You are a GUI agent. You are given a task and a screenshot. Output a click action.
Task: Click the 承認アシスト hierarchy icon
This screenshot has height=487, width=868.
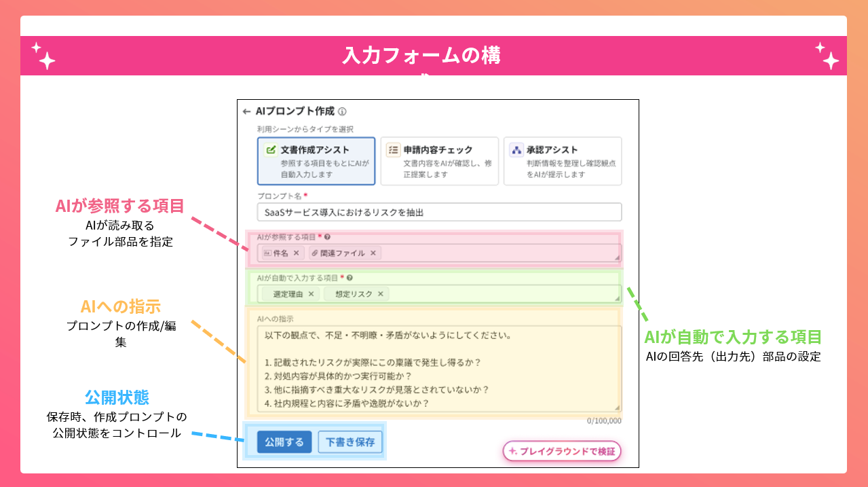[x=516, y=150]
